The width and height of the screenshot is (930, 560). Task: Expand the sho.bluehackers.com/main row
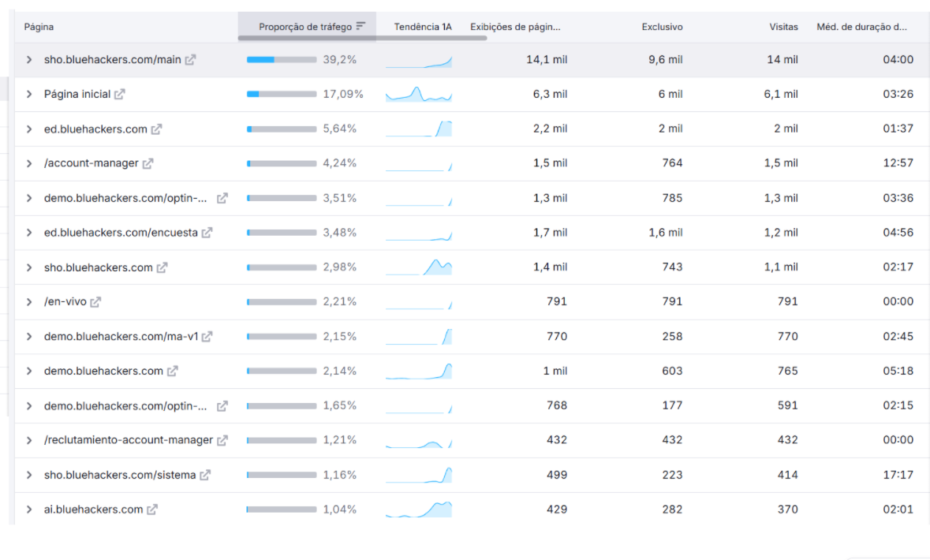pos(29,60)
